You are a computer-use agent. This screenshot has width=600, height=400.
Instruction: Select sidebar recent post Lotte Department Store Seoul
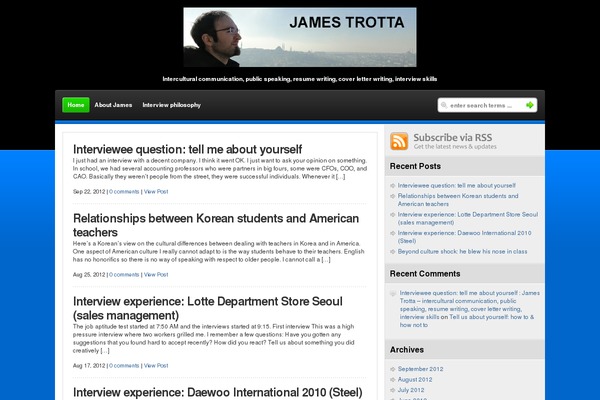coord(468,218)
